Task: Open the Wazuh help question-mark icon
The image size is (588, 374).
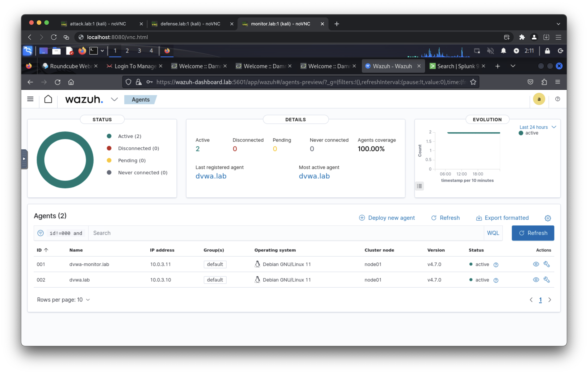Action: [558, 99]
